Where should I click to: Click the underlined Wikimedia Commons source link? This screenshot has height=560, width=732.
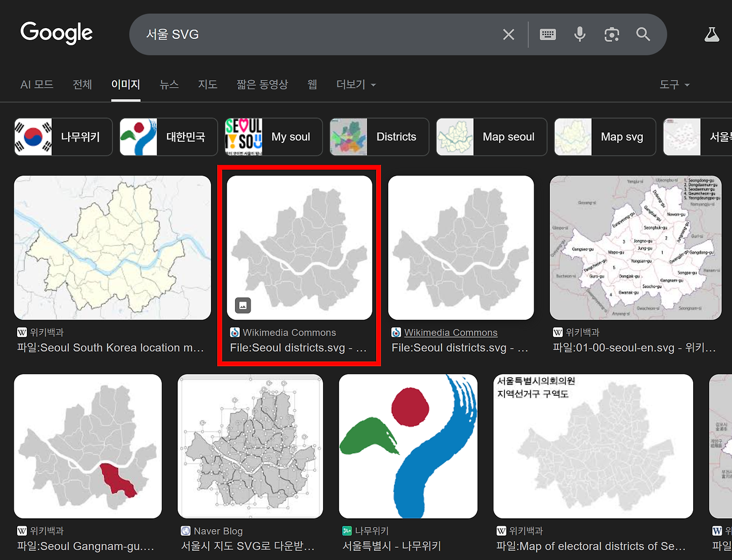pyautogui.click(x=451, y=332)
